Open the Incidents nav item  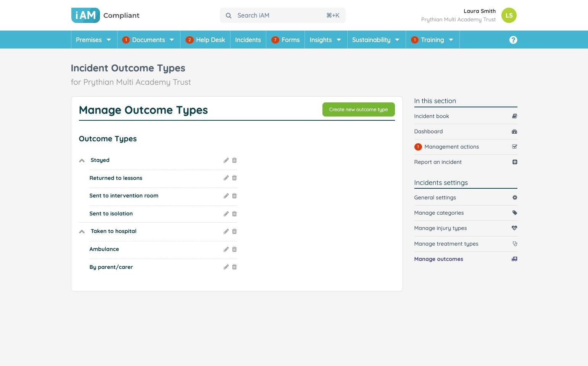click(248, 40)
